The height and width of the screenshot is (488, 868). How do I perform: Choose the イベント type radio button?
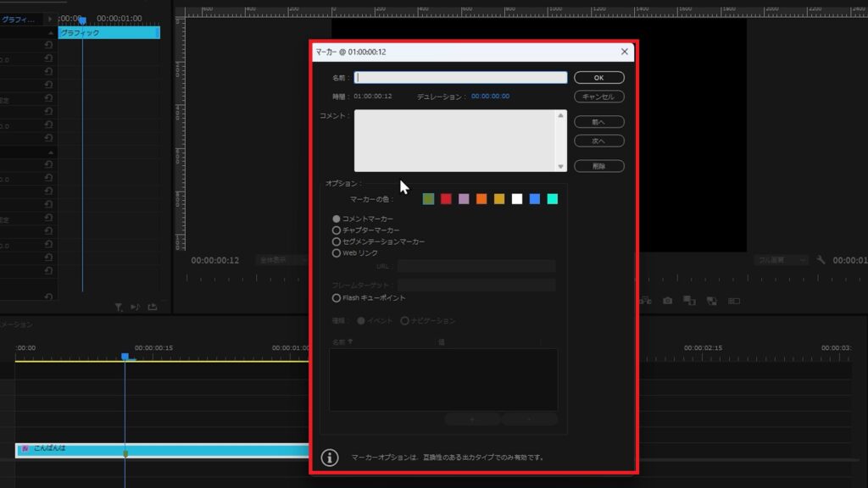click(x=361, y=321)
